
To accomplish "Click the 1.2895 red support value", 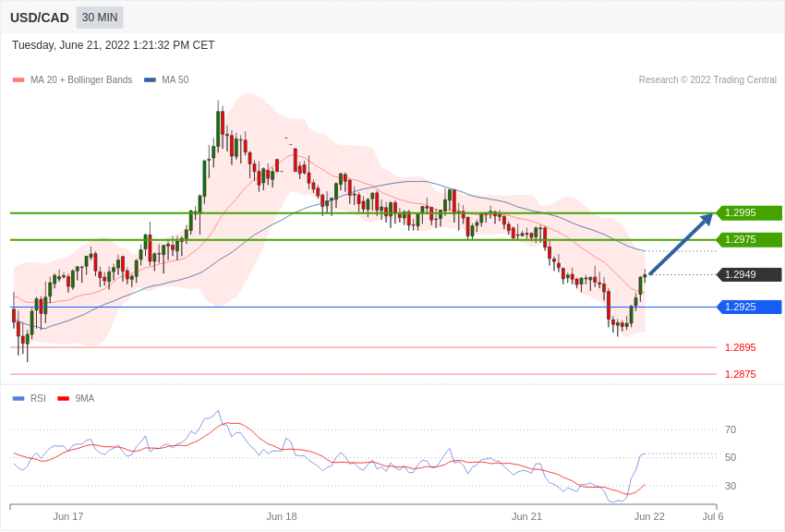I will (741, 347).
